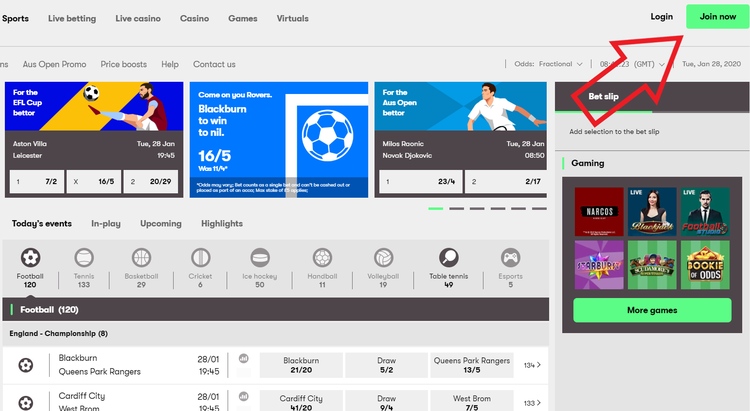
Task: Switch to Today's events tab
Action: (x=42, y=223)
